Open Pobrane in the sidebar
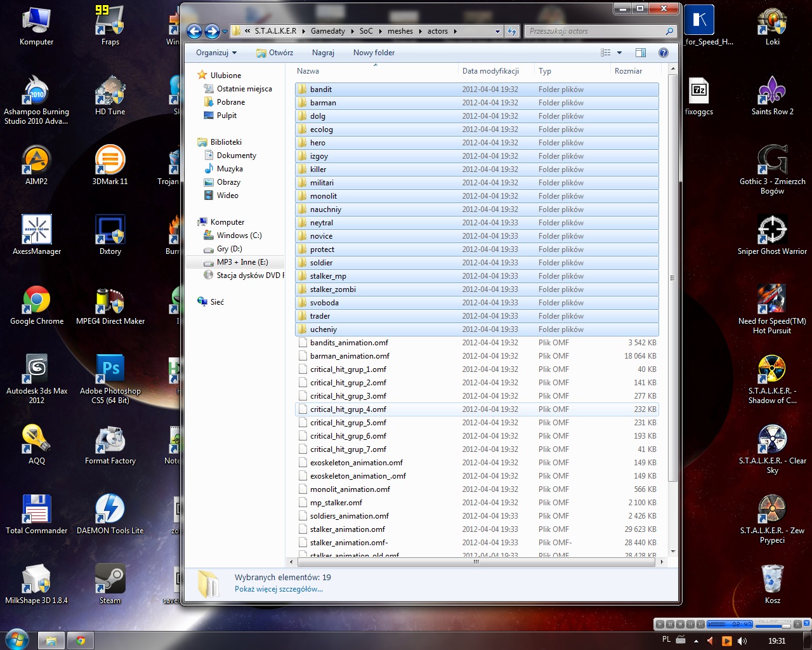The height and width of the screenshot is (650, 812). 231,102
